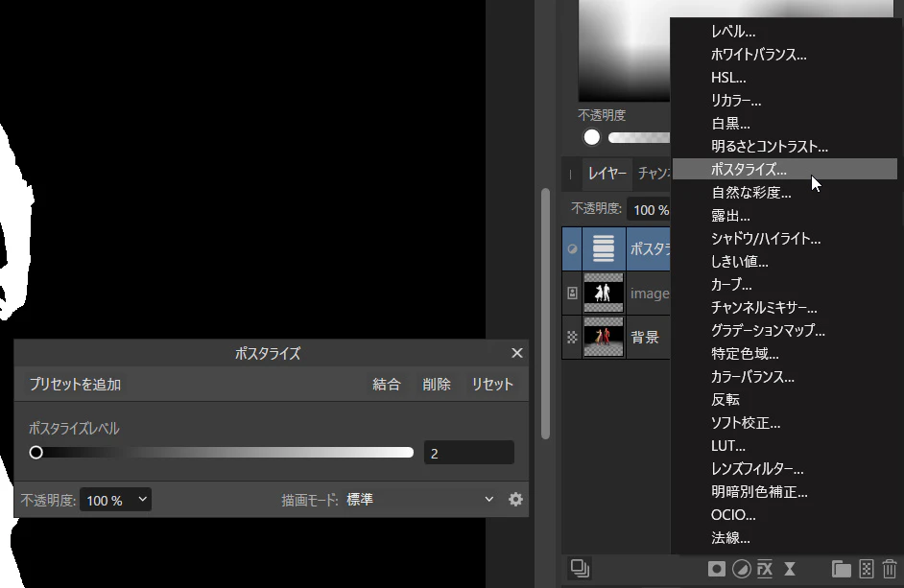904x588 pixels.
Task: Add a new pixel layer icon
Action: coord(867,569)
